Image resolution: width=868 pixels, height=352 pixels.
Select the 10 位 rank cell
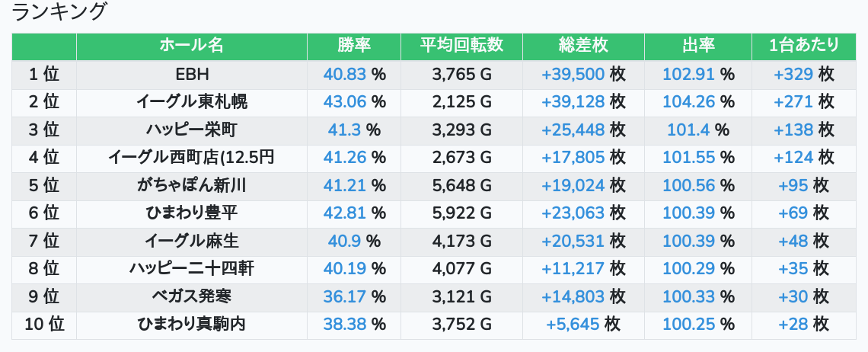click(44, 325)
